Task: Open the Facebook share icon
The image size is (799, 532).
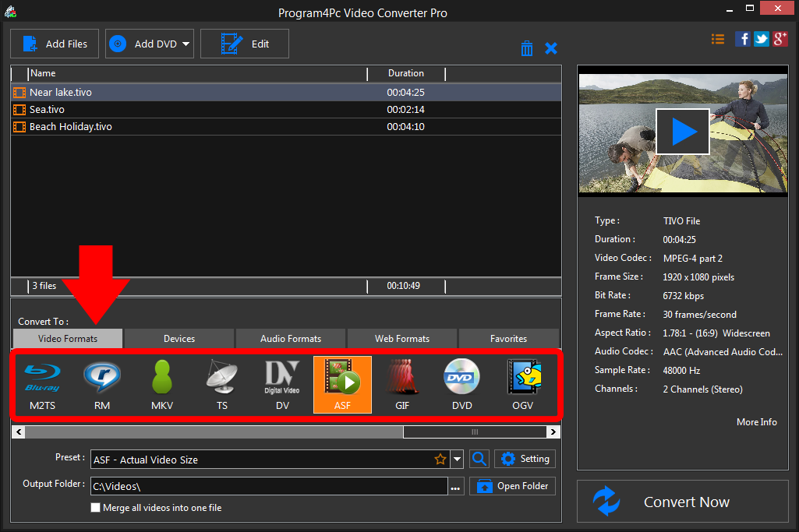Action: [742, 39]
